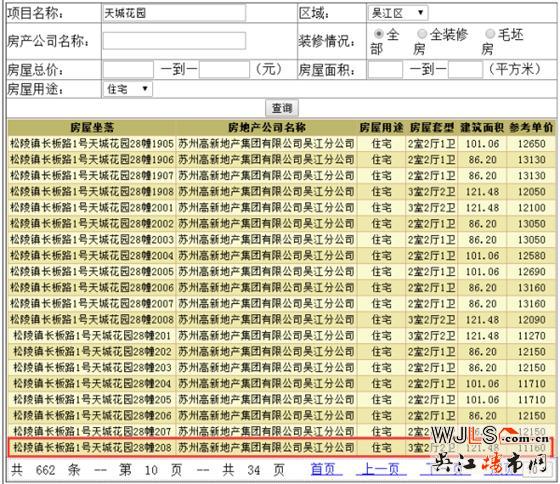Go to 上一页 previous page link

[x=381, y=469]
